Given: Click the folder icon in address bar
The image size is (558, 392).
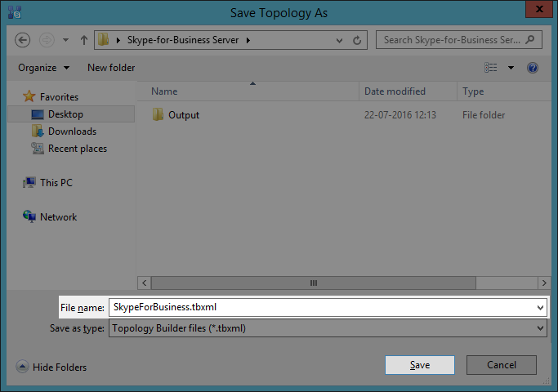Looking at the screenshot, I should tap(104, 40).
